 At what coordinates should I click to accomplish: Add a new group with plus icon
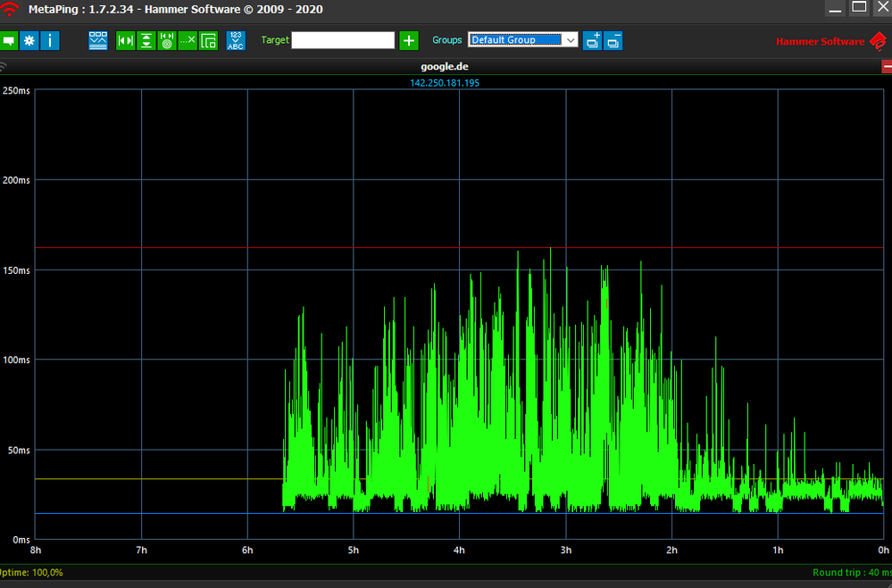pyautogui.click(x=592, y=41)
